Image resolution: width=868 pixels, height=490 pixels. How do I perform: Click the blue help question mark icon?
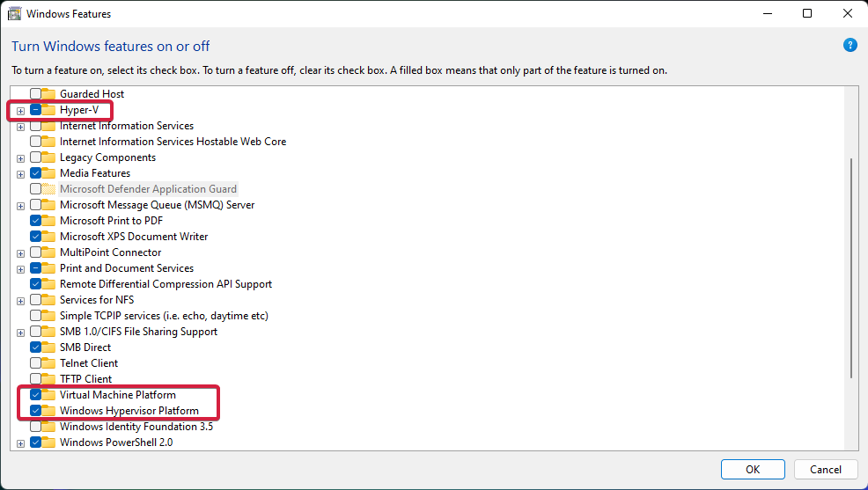[x=850, y=46]
